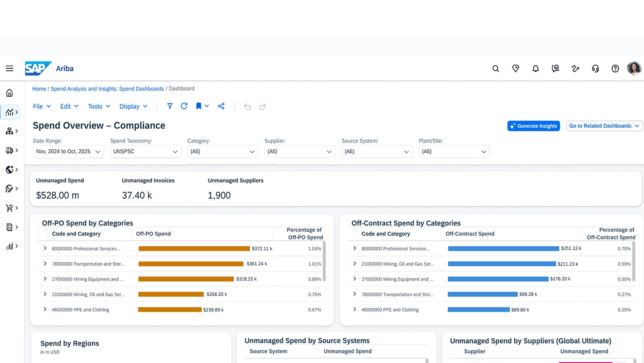Image resolution: width=644 pixels, height=363 pixels.
Task: Expand Professional Services row in Off-PO table
Action: [45, 248]
